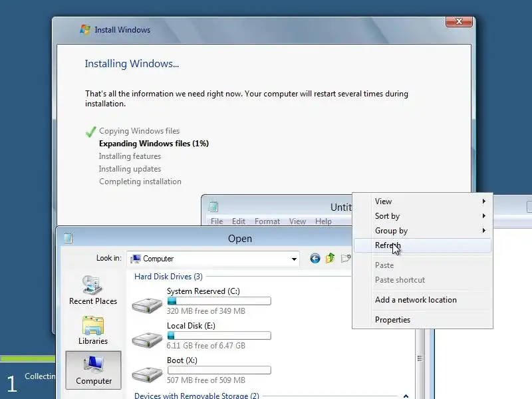Open the View submenu arrow
This screenshot has width=532, height=399.
click(x=484, y=201)
